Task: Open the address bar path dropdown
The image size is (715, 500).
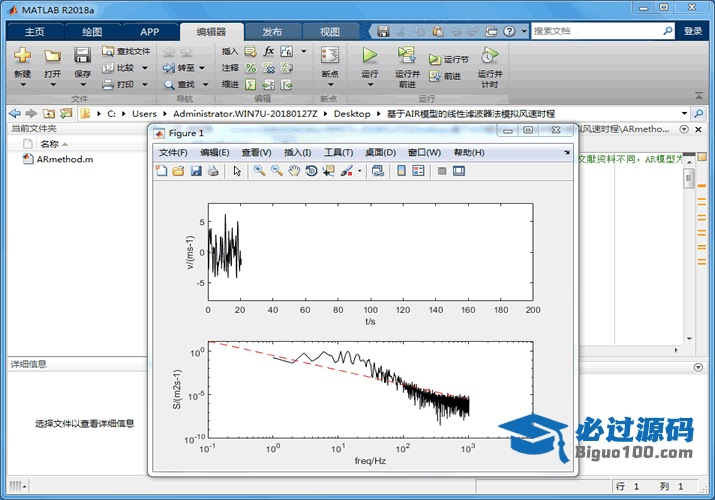Action: point(684,113)
